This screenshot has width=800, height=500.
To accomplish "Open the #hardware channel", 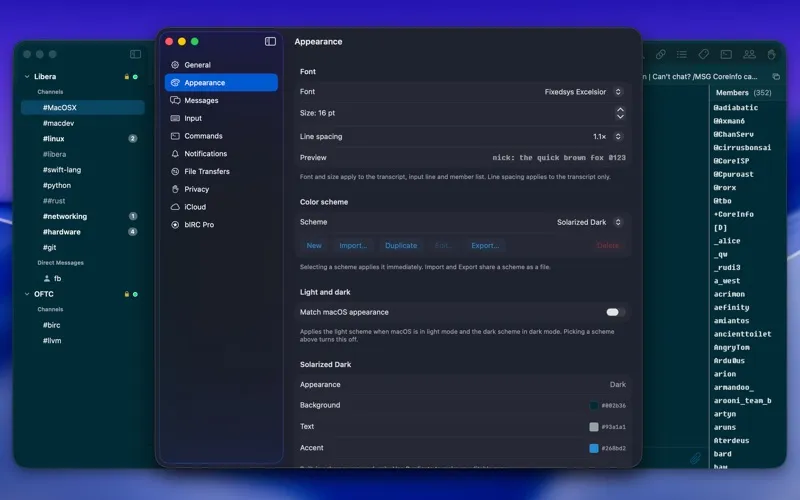I will click(83, 232).
